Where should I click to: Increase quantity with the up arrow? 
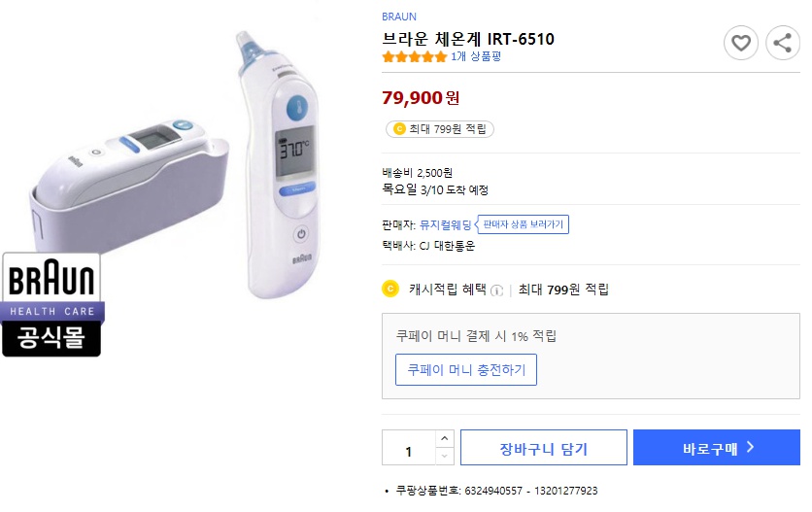[x=444, y=439]
